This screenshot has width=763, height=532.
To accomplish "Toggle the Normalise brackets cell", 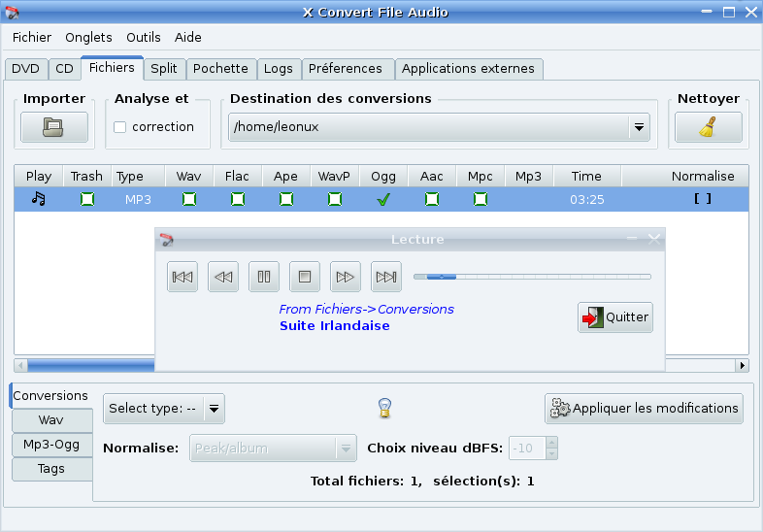I will pyautogui.click(x=703, y=199).
